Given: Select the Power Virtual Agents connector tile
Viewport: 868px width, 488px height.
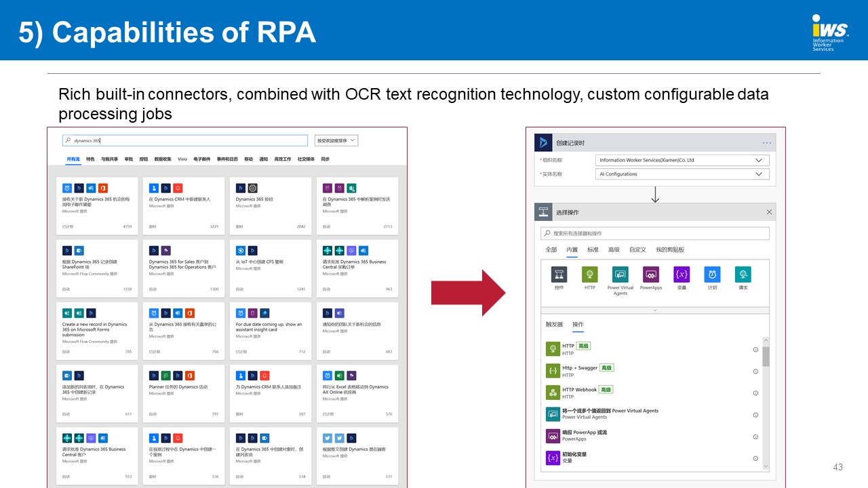Looking at the screenshot, I should tap(620, 281).
